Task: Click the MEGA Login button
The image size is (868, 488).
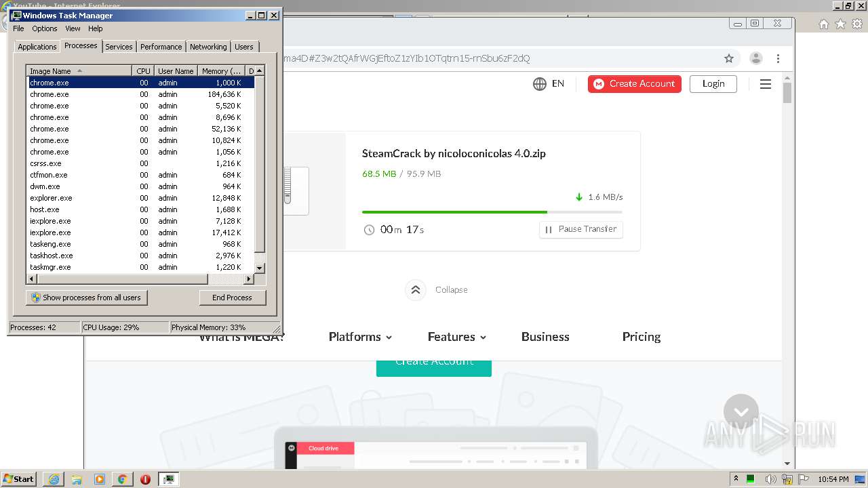Action: click(713, 84)
